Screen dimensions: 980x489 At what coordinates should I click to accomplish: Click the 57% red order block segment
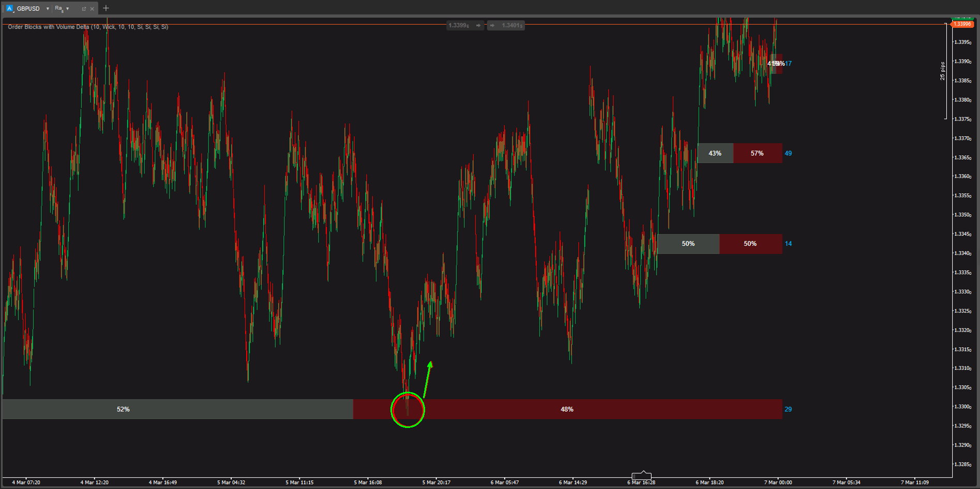pyautogui.click(x=757, y=153)
